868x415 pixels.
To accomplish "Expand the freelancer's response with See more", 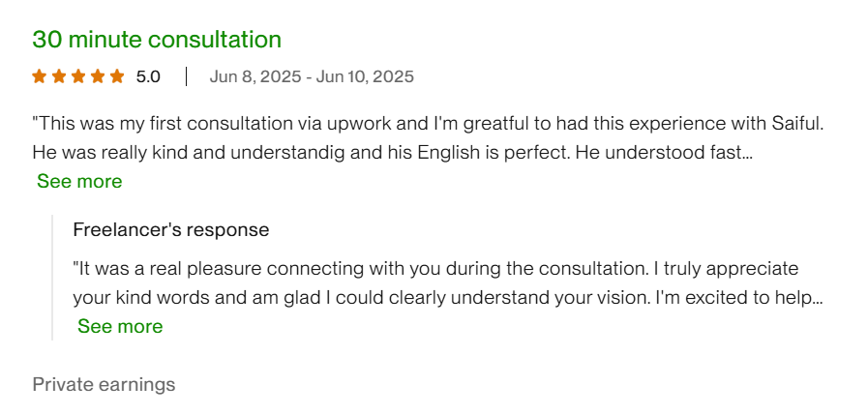I will pyautogui.click(x=120, y=326).
